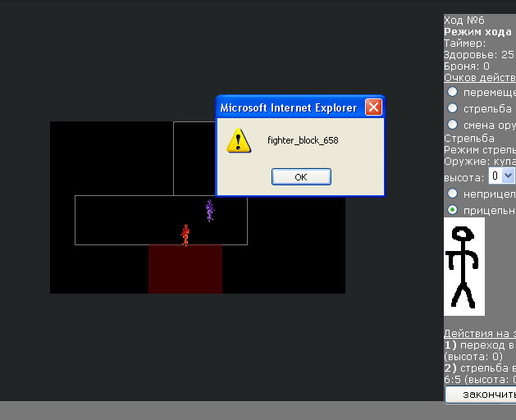Close the Microsoft Internet Explorer dialog
The image size is (516, 420).
pos(373,107)
